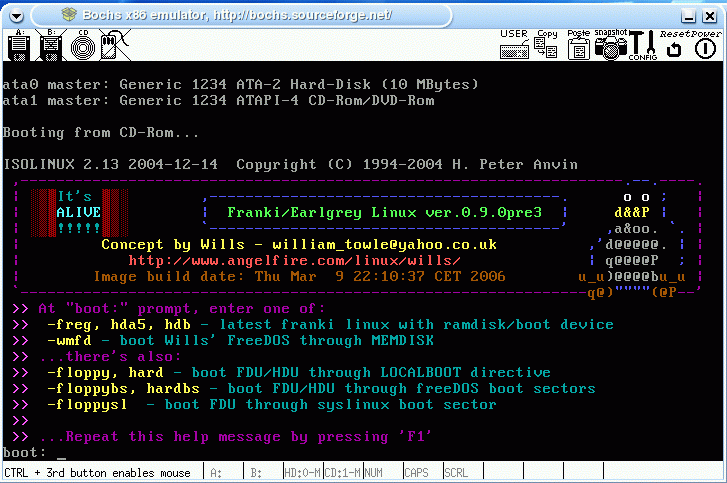Click 'Image build date' line

(300, 276)
